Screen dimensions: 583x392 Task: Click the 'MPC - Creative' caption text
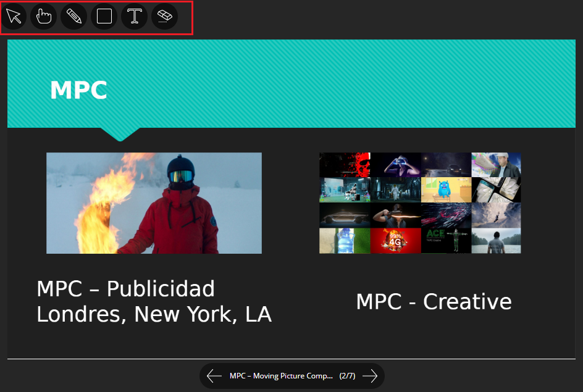pyautogui.click(x=434, y=302)
